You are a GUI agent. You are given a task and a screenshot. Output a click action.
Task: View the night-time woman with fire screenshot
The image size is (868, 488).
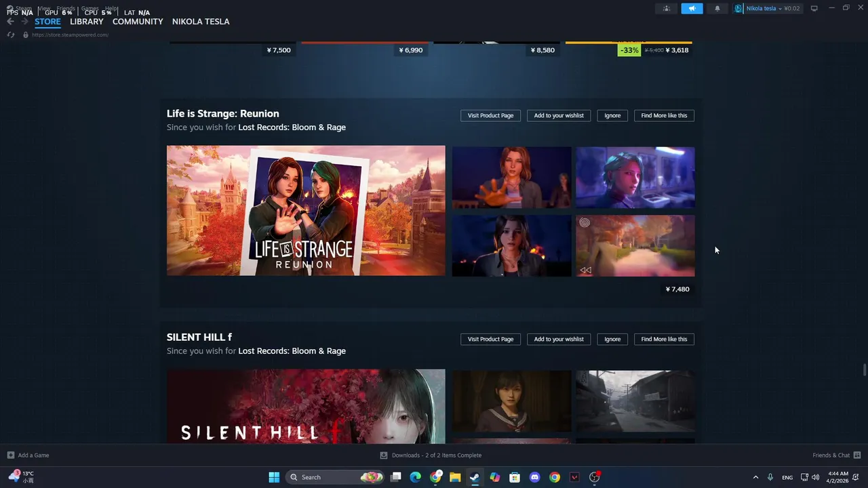coord(511,246)
